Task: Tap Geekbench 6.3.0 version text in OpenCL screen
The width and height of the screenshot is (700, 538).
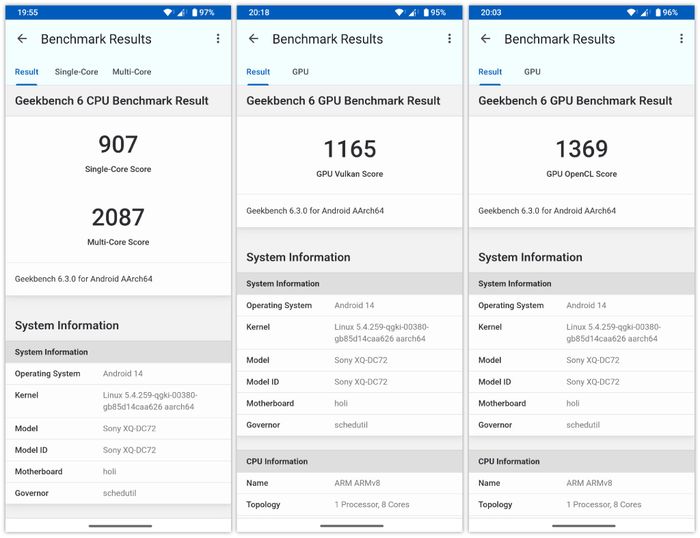Action: (547, 211)
